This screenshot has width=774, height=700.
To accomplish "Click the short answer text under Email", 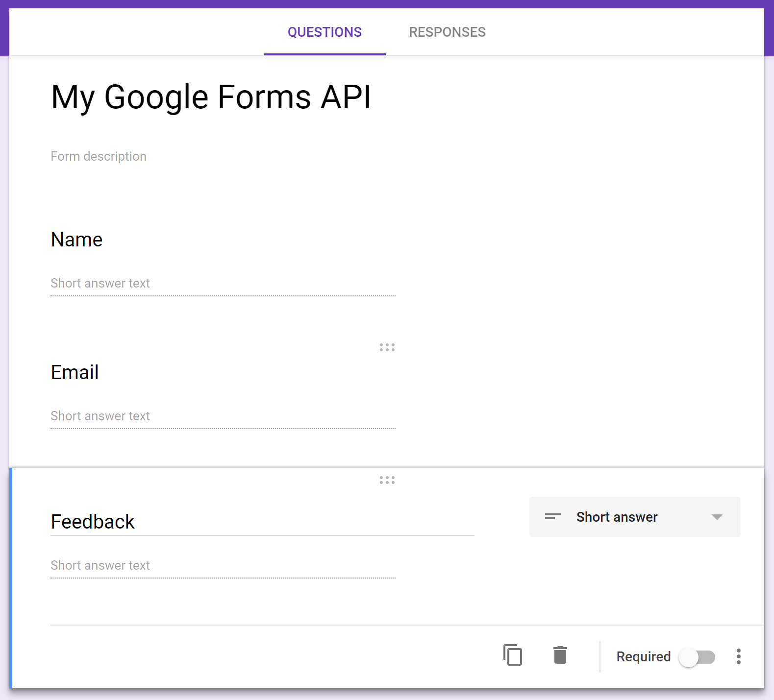I will tap(223, 416).
